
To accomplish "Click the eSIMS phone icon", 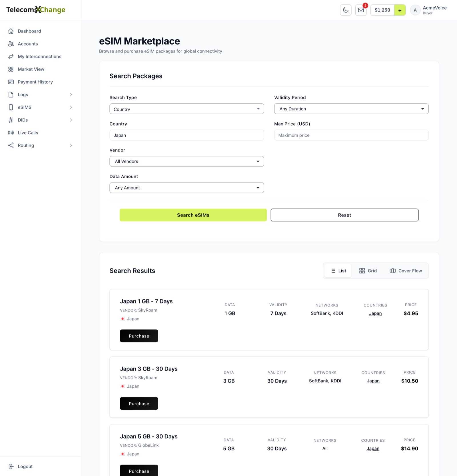I will [11, 107].
